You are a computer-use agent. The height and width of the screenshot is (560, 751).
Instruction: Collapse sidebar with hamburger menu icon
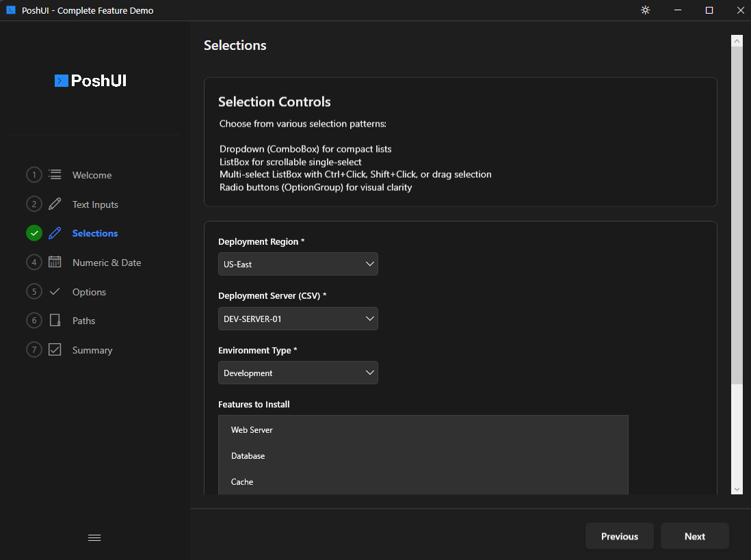(x=94, y=537)
